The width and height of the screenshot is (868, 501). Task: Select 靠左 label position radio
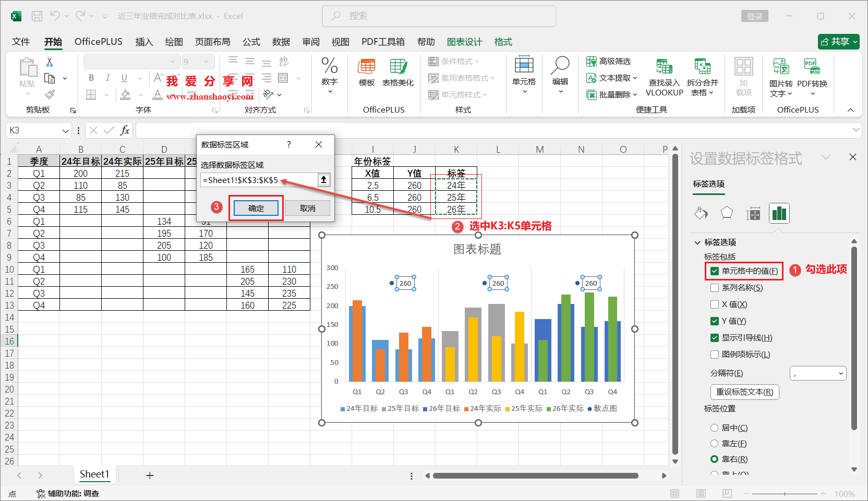tap(715, 444)
